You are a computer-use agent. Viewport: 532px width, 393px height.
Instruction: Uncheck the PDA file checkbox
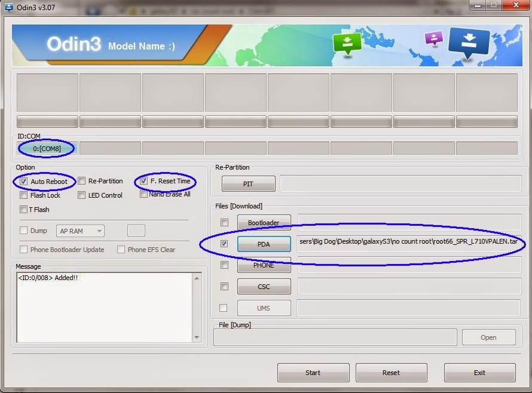(224, 244)
